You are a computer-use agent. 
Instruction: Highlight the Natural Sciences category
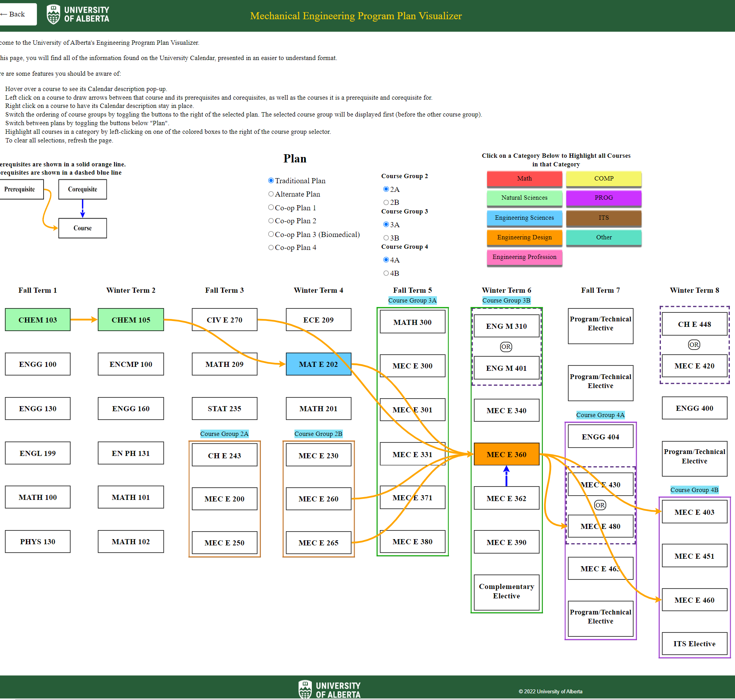point(524,198)
